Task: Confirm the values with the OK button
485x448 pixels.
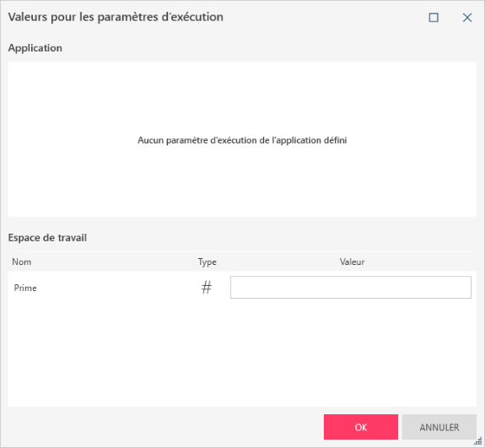Action: [361, 427]
